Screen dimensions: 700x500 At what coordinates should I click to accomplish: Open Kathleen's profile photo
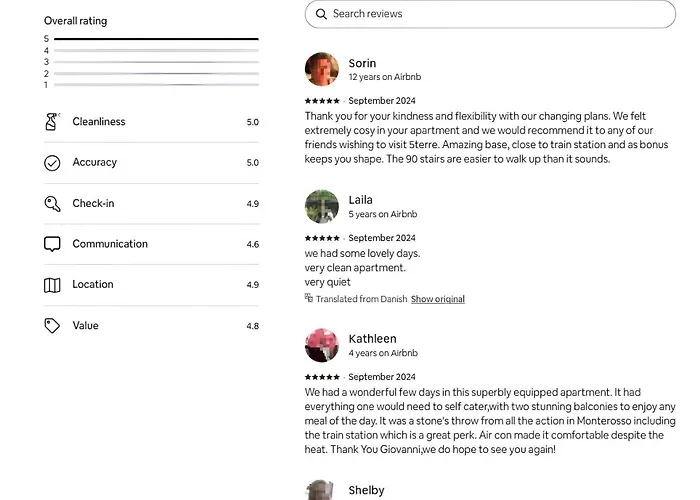[322, 345]
